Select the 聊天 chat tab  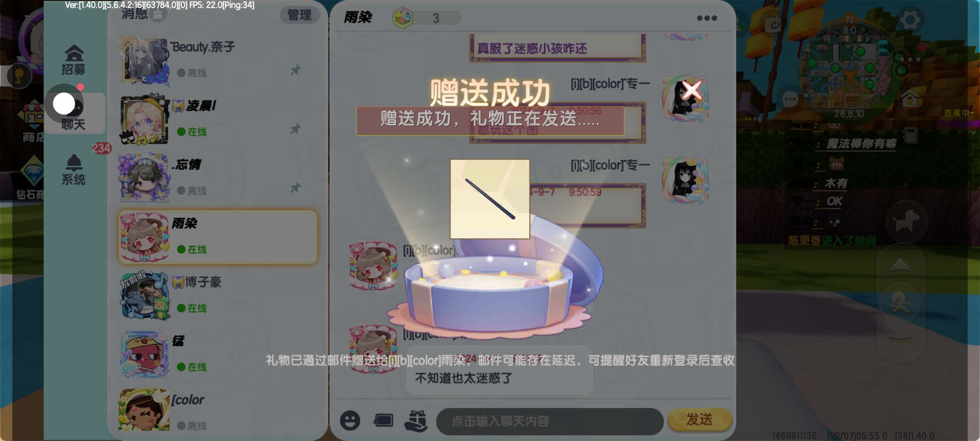click(x=74, y=114)
